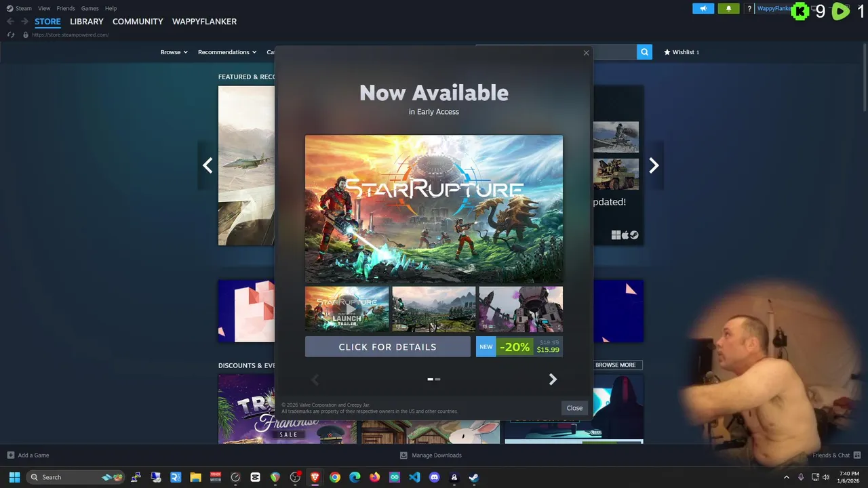Open the Help menu

coord(111,8)
